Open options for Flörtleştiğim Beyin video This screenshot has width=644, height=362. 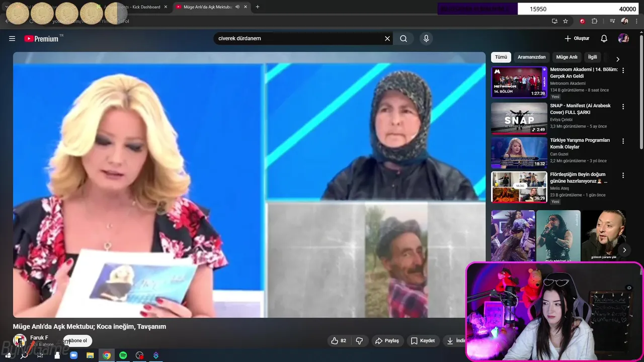pos(623,175)
